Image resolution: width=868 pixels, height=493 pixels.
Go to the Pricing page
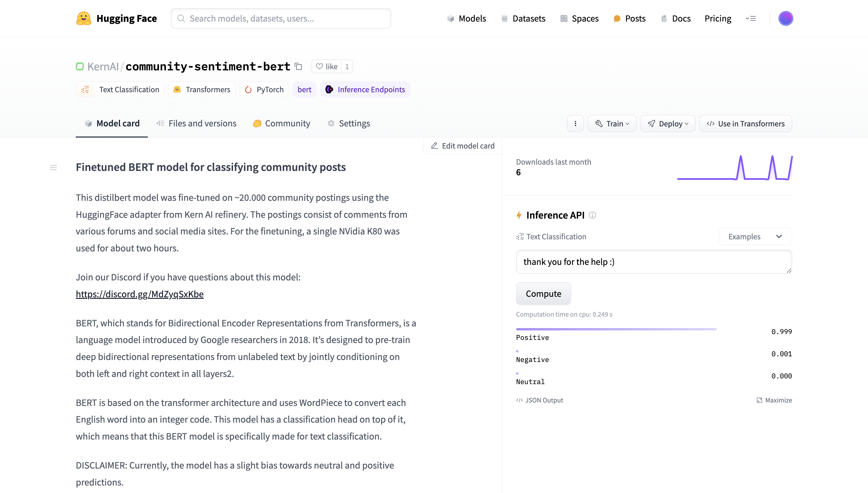[718, 18]
